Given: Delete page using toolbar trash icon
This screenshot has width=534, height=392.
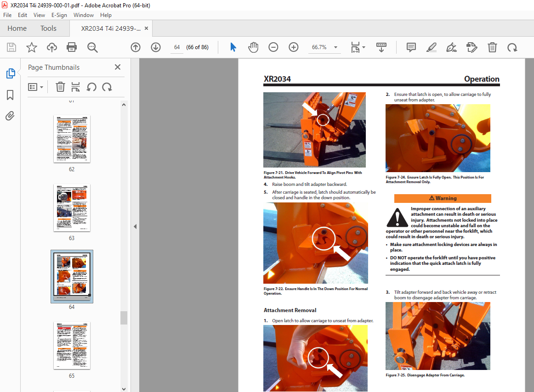Looking at the screenshot, I should (x=492, y=47).
